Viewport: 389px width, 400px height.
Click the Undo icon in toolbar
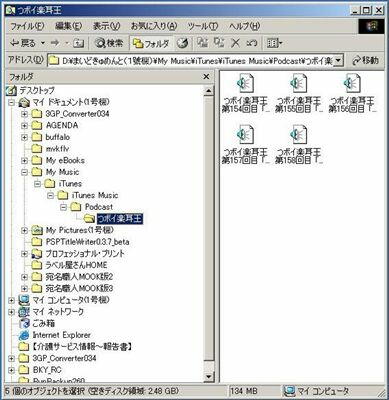252,43
